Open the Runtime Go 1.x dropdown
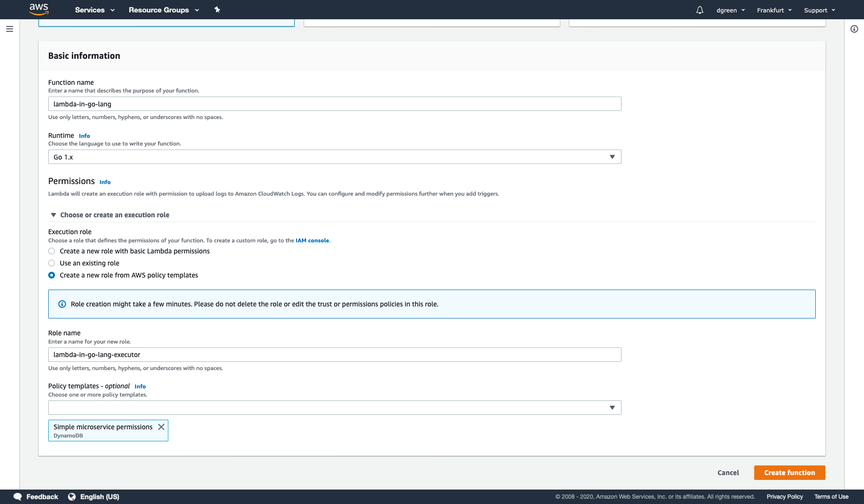The image size is (864, 504). (x=335, y=157)
